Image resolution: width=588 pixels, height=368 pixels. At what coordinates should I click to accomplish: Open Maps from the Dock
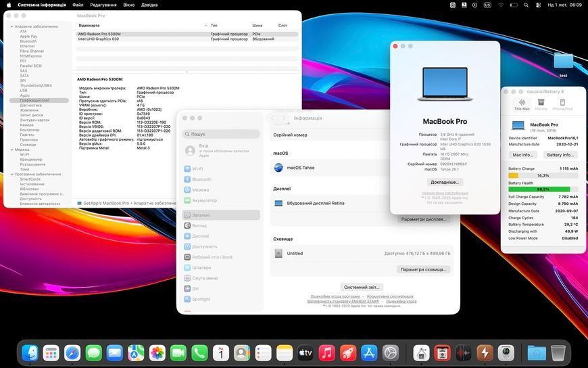click(136, 353)
